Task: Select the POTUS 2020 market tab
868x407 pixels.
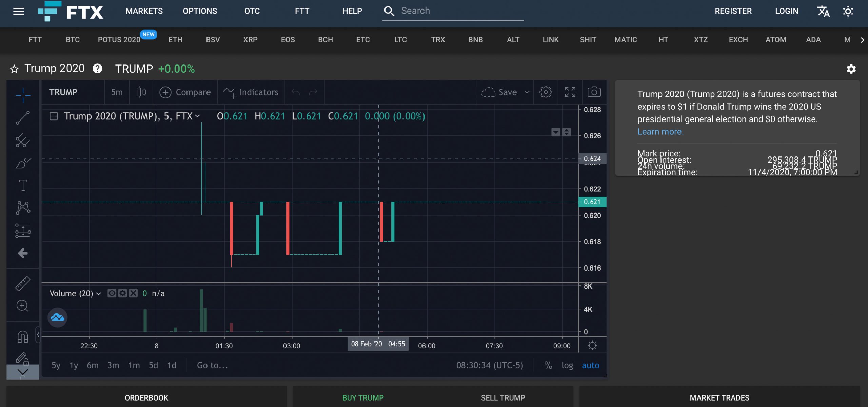Action: [x=119, y=40]
